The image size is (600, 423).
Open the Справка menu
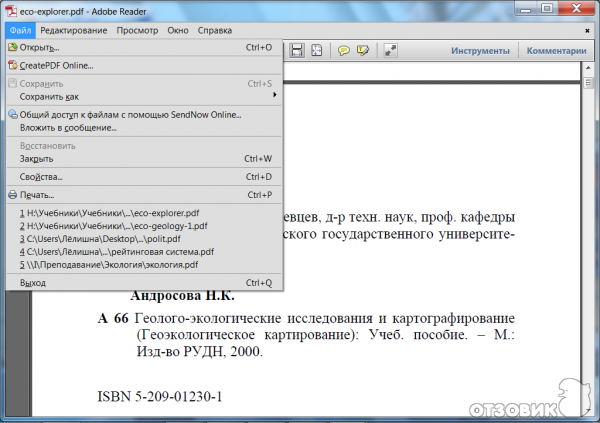[215, 31]
